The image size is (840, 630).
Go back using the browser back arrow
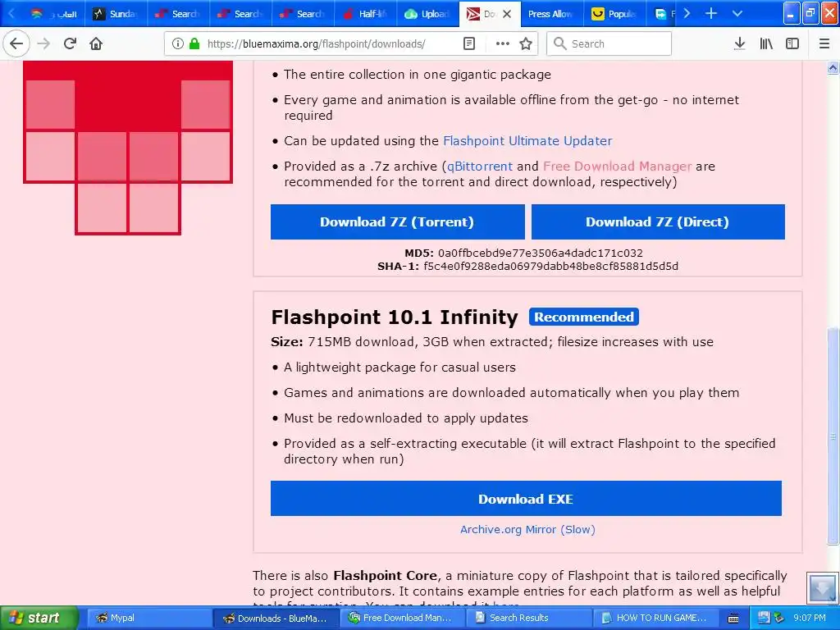point(16,43)
